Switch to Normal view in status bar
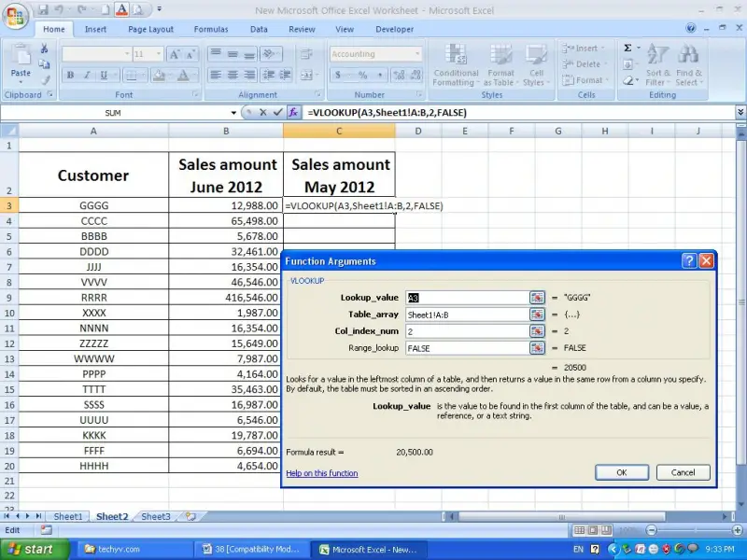 579,530
